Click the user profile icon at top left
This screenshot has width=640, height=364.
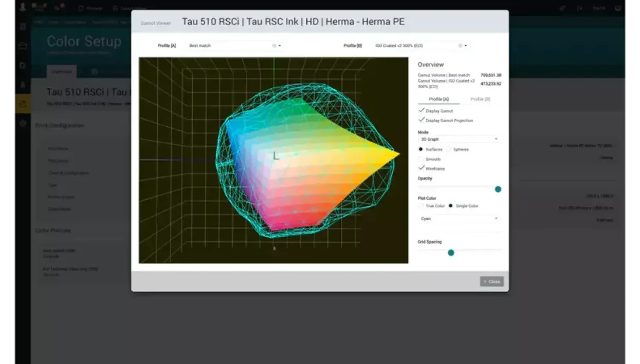(22, 8)
